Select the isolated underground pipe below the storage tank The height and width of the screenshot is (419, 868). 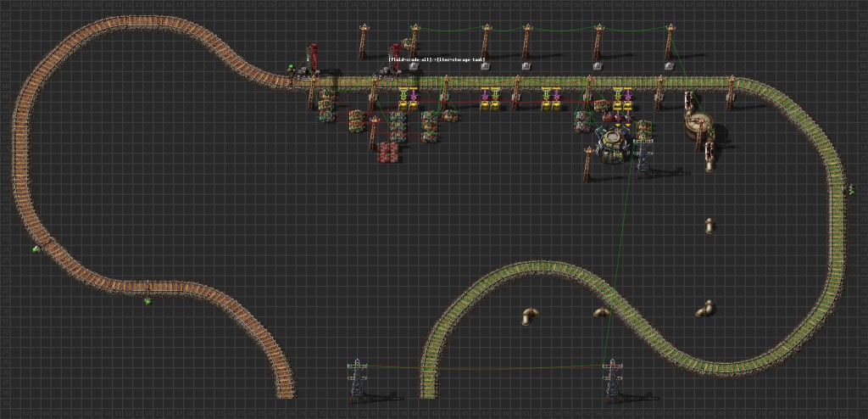click(709, 226)
